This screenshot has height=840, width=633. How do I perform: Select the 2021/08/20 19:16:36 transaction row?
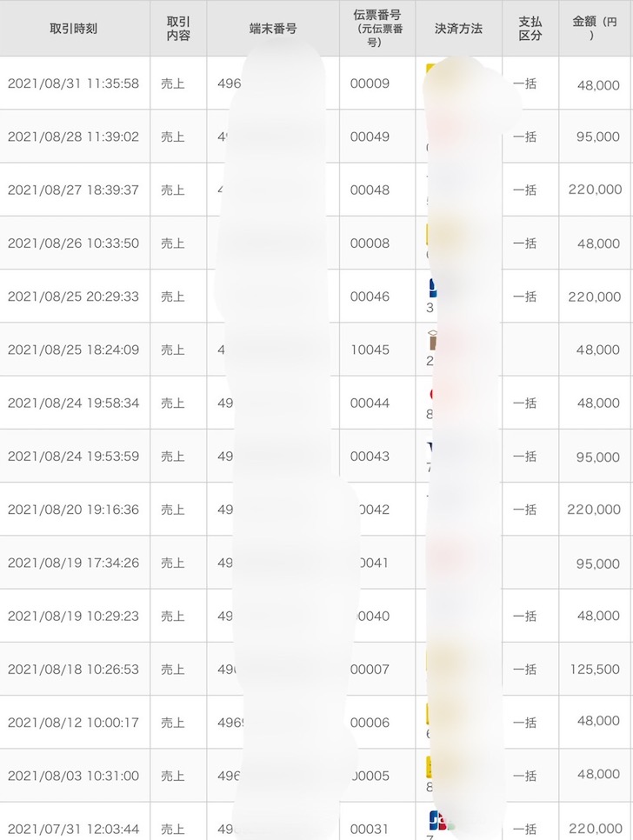(x=74, y=510)
